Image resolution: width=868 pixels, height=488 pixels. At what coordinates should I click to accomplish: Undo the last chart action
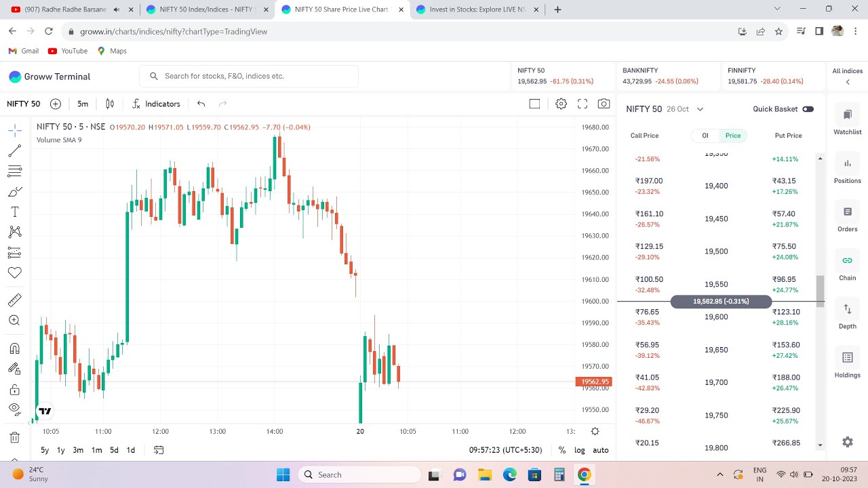pos(201,104)
